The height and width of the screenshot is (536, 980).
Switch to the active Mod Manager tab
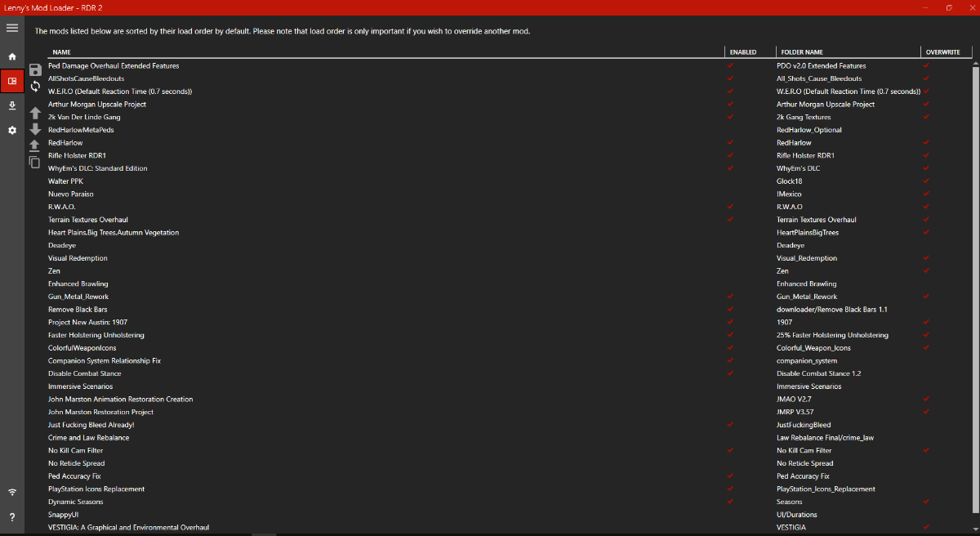pos(12,81)
